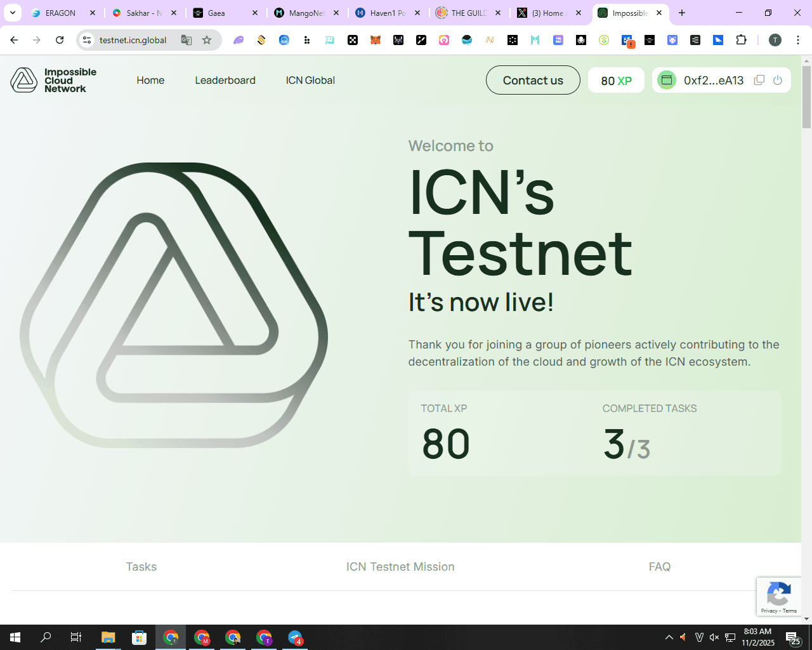Go back to the previous page
The height and width of the screenshot is (650, 812).
click(14, 40)
